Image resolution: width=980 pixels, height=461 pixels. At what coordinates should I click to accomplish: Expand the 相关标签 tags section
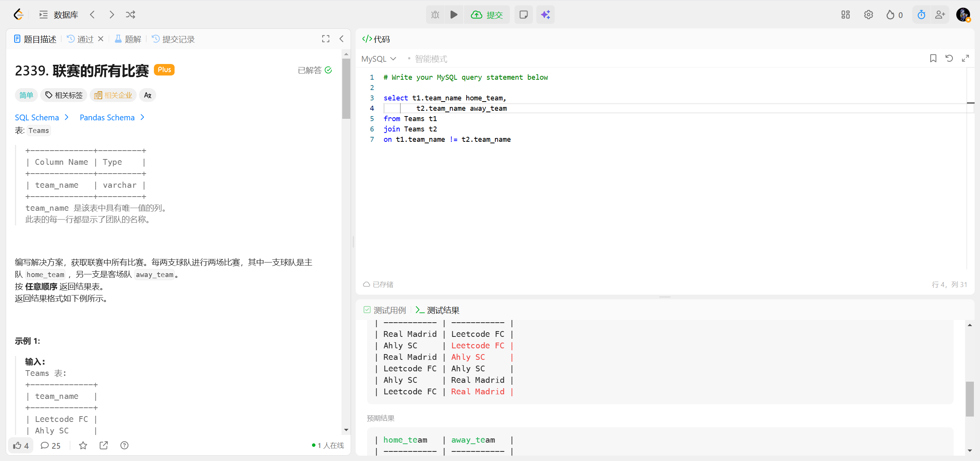pos(64,95)
